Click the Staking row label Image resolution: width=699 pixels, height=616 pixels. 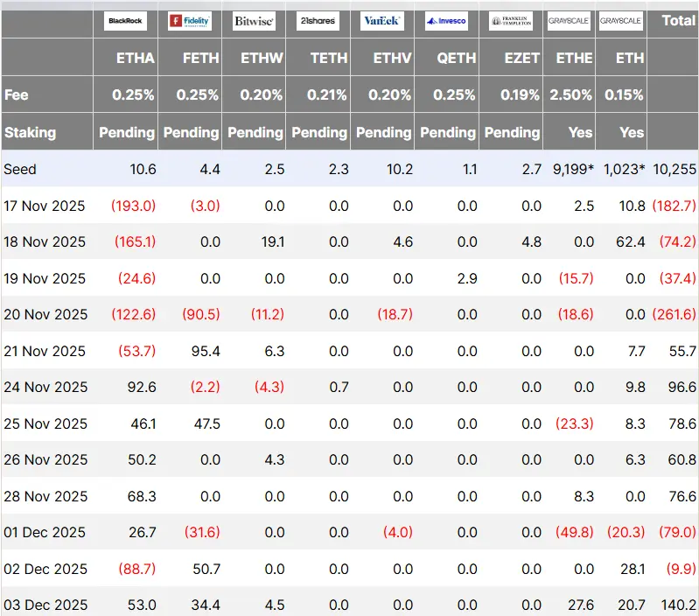click(31, 132)
